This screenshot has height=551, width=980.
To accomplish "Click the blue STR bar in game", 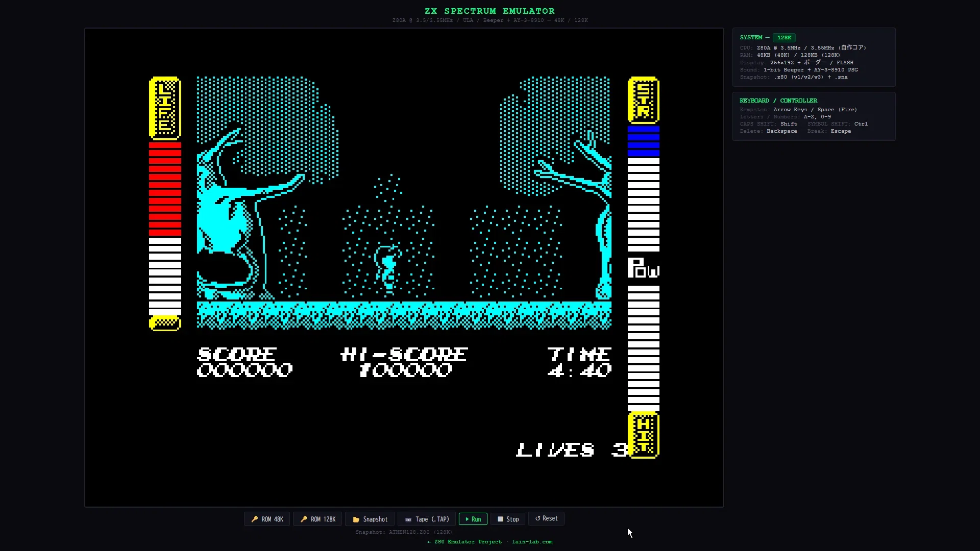I will point(643,141).
